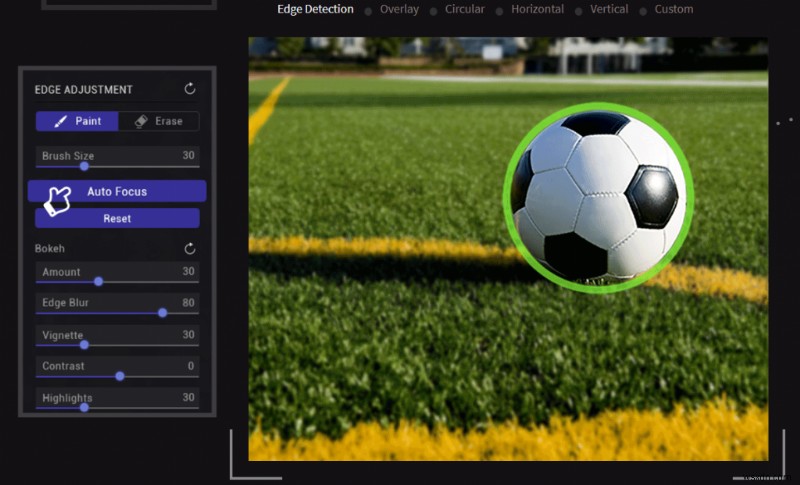Reset Bokeh settings with the circular arrow icon
800x485 pixels.
(190, 248)
